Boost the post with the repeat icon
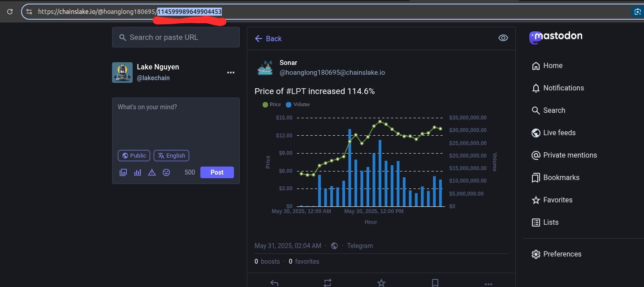 [x=328, y=283]
